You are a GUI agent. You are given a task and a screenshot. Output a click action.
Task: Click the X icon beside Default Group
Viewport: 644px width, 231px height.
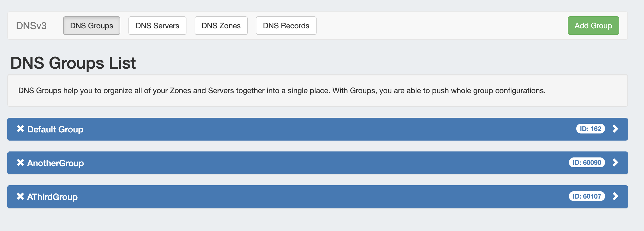click(20, 129)
